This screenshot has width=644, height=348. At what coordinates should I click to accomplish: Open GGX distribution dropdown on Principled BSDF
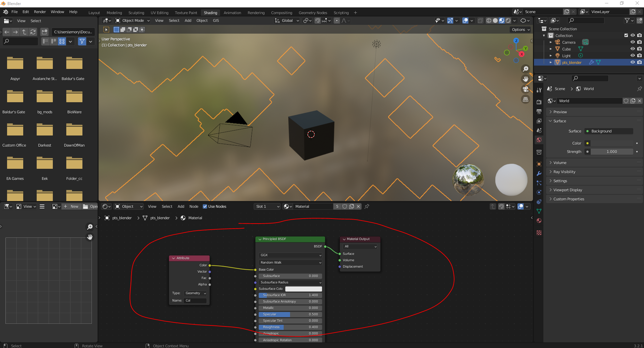coord(290,255)
